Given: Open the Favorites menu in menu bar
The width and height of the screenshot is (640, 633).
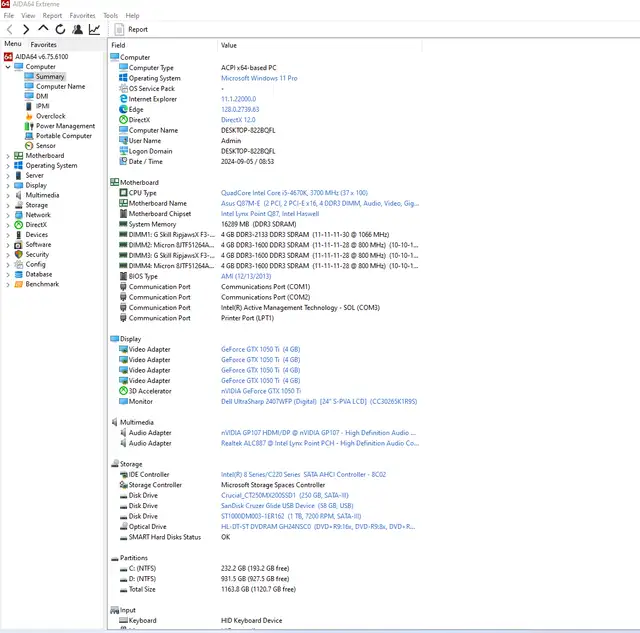Looking at the screenshot, I should 82,16.
